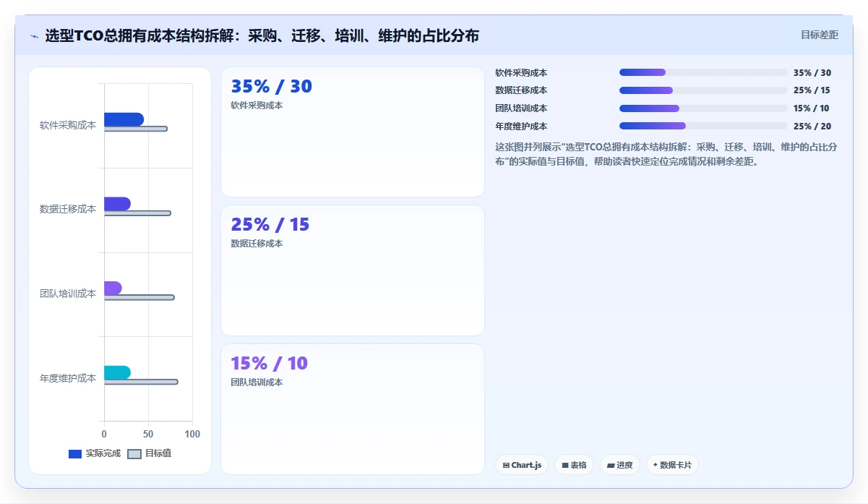Select the 数据卡片 tag
Viewport: 868px width, 504px height.
click(672, 465)
